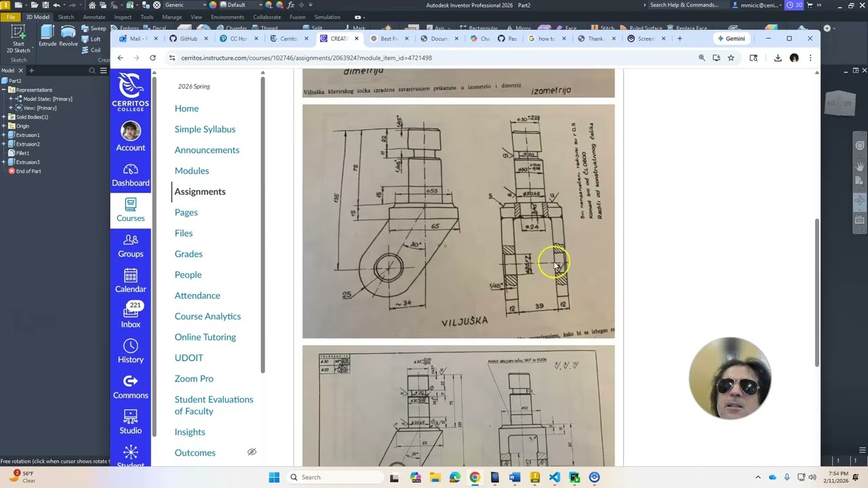The height and width of the screenshot is (488, 868).
Task: Click the Chrome page vertical scrollbar thumb
Action: (x=816, y=293)
